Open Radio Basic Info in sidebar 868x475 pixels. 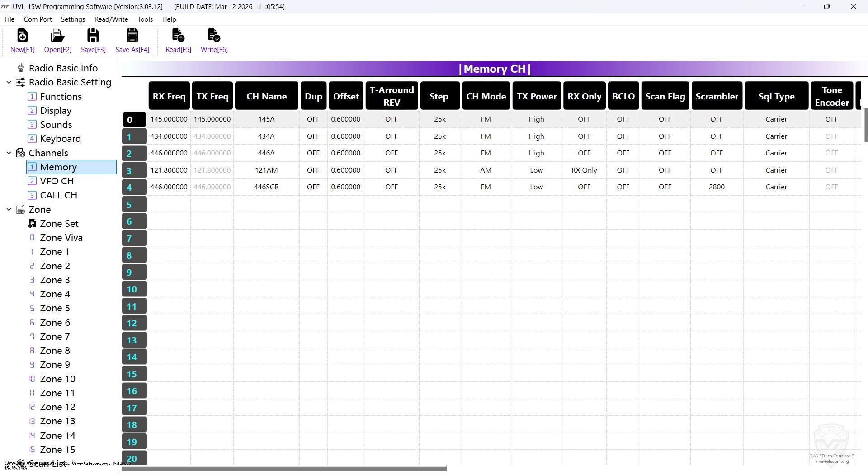point(63,68)
